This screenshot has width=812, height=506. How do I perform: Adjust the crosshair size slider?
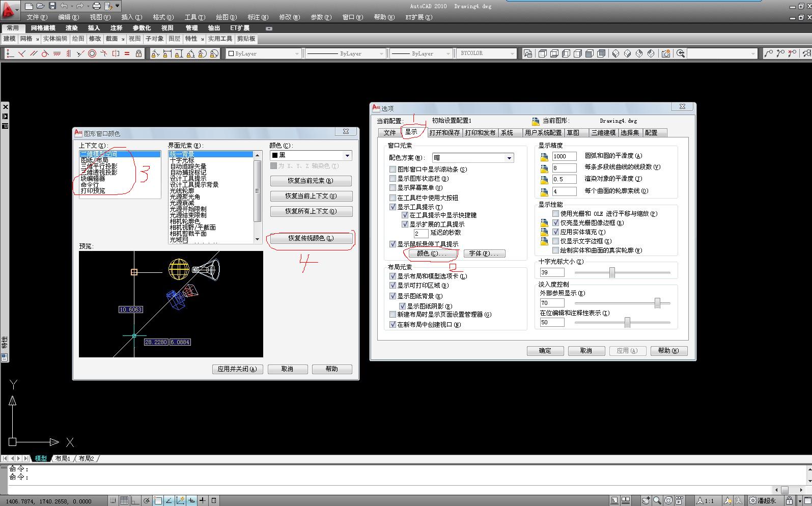pyautogui.click(x=612, y=273)
